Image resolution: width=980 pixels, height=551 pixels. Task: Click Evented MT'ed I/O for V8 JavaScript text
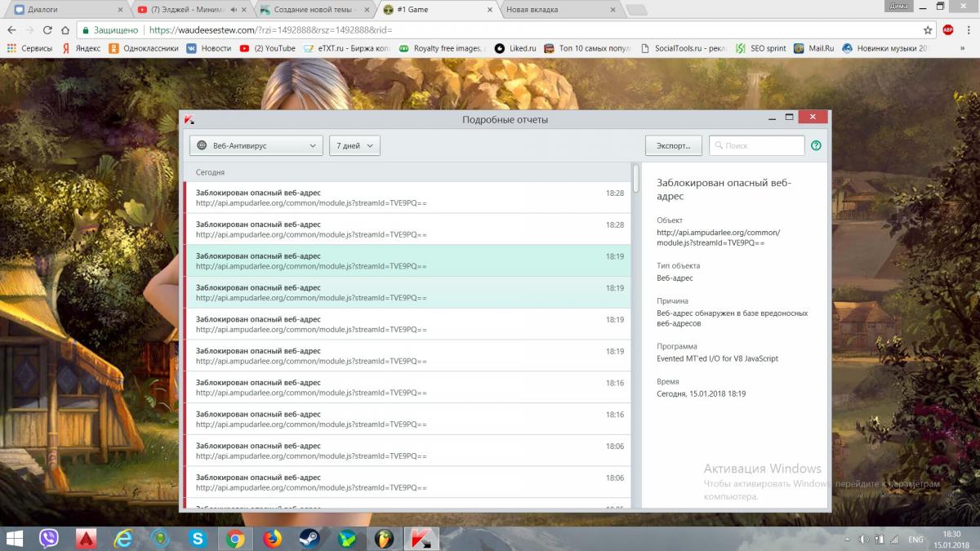717,358
